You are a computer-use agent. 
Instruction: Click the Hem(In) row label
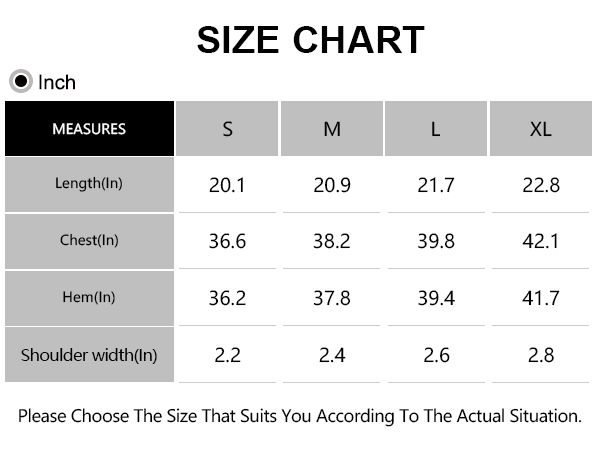pyautogui.click(x=90, y=298)
